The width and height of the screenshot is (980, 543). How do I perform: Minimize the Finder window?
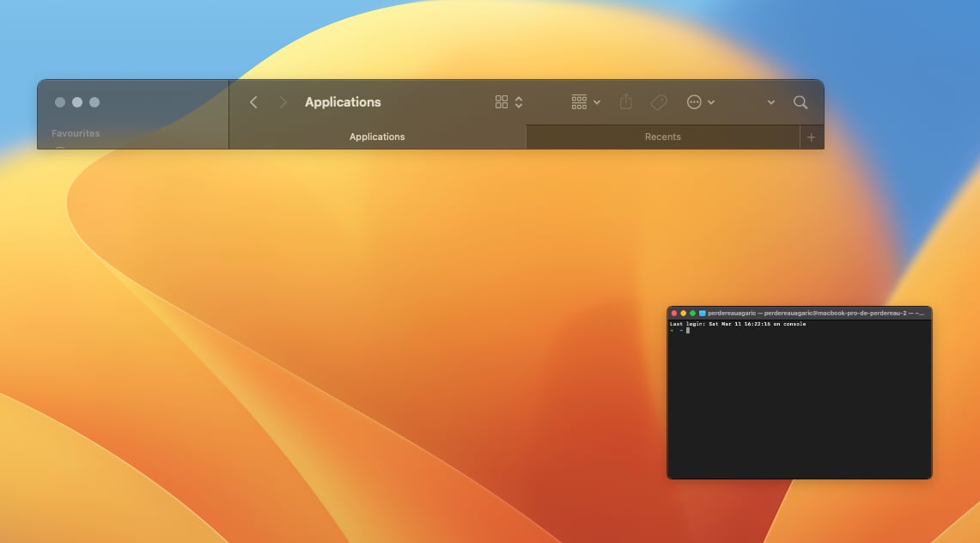(77, 102)
